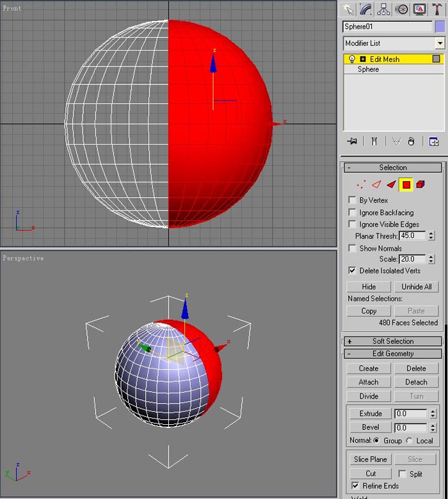Select Element sub-object level
This screenshot has height=499, width=448.
click(x=420, y=184)
